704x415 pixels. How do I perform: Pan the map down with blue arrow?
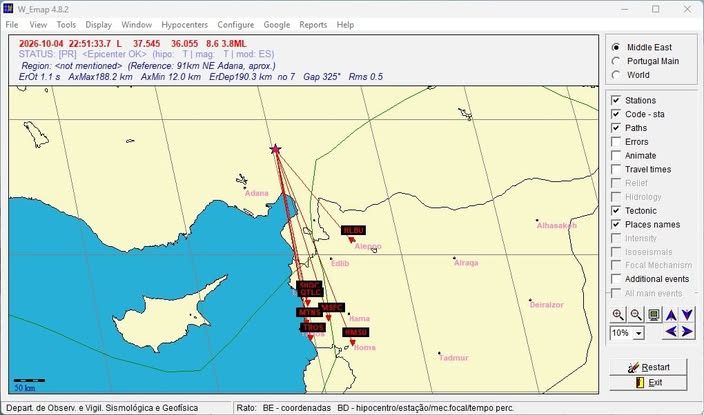coord(687,315)
